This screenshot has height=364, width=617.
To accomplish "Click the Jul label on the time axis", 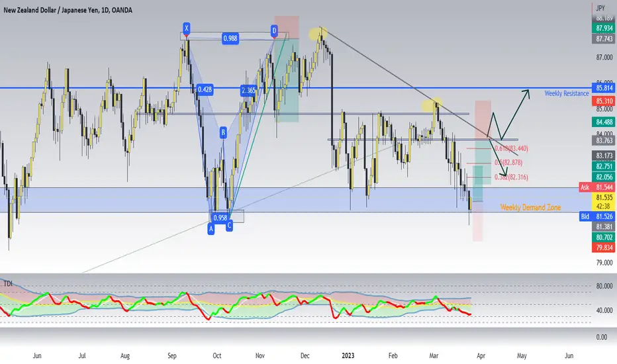I will (x=82, y=356).
